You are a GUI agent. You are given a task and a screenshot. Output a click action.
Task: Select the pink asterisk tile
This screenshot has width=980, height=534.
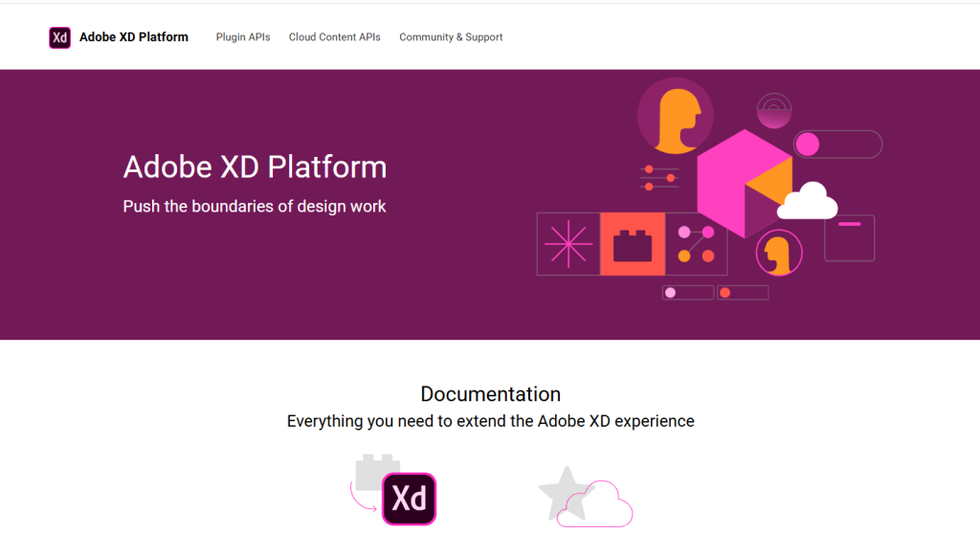tap(568, 244)
